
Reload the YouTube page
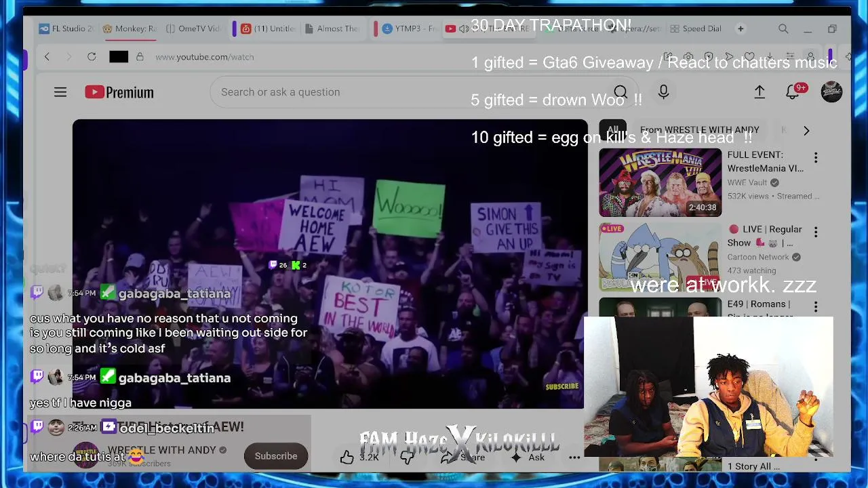(92, 57)
